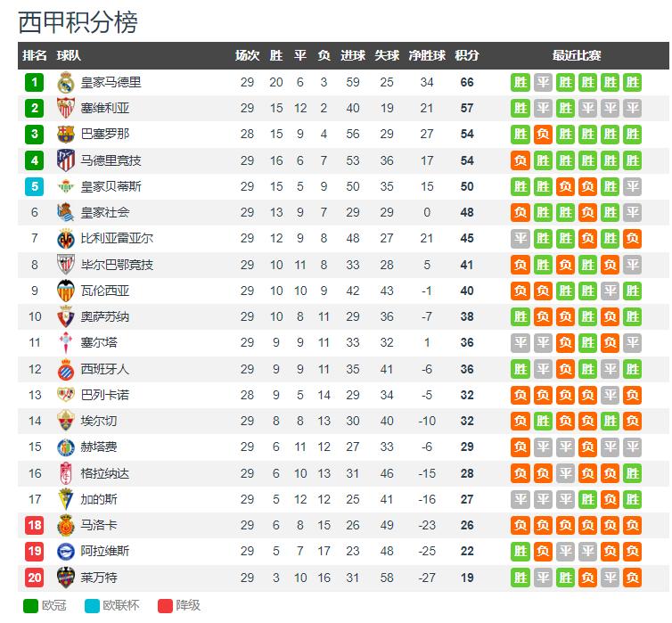
Task: Open the 马洛卡 team page link
Action: pos(98,526)
